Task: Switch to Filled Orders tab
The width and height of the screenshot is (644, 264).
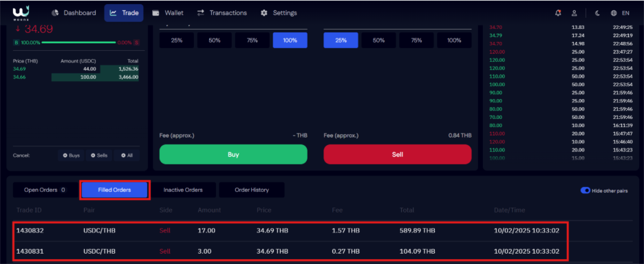Action: pos(115,190)
